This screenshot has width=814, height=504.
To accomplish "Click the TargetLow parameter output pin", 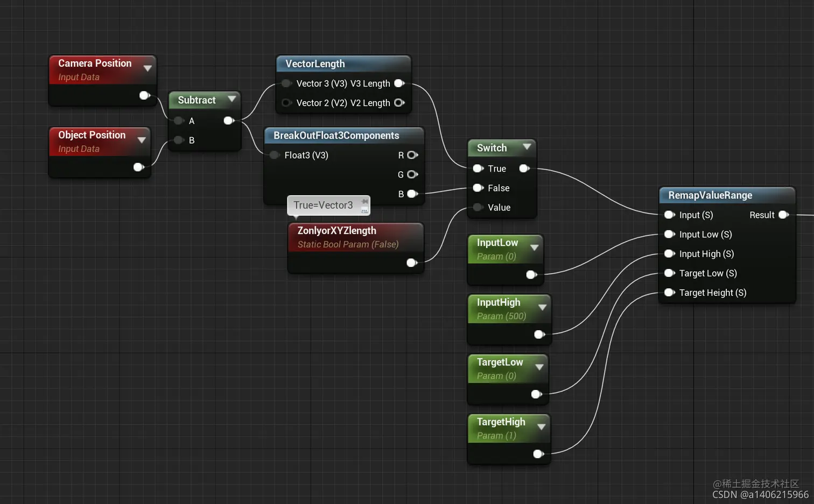I will tap(536, 394).
